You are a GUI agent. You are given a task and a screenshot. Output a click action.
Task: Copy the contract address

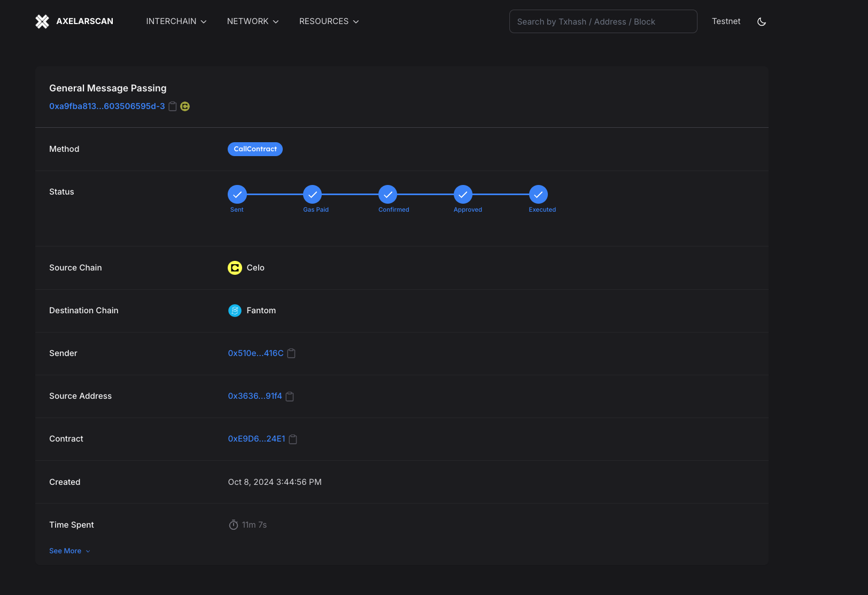pyautogui.click(x=293, y=439)
